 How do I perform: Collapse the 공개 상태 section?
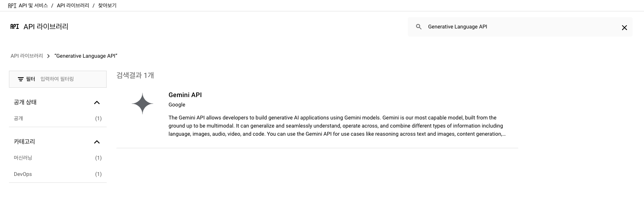[x=97, y=102]
